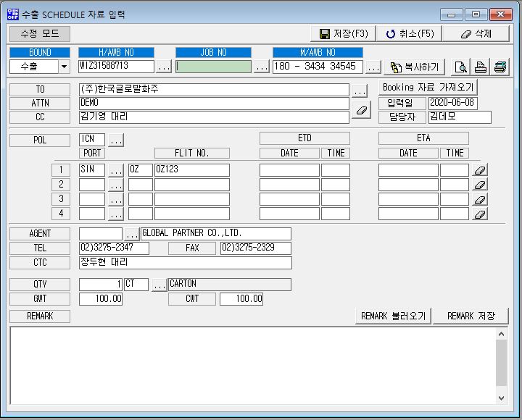Screen dimensions: 522x420
Task: Open port lookup ellipsis for row 2
Action: (116, 185)
